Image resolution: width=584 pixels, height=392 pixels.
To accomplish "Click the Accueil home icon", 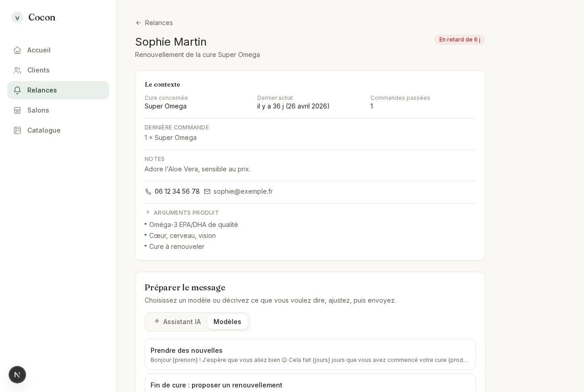I will (17, 50).
